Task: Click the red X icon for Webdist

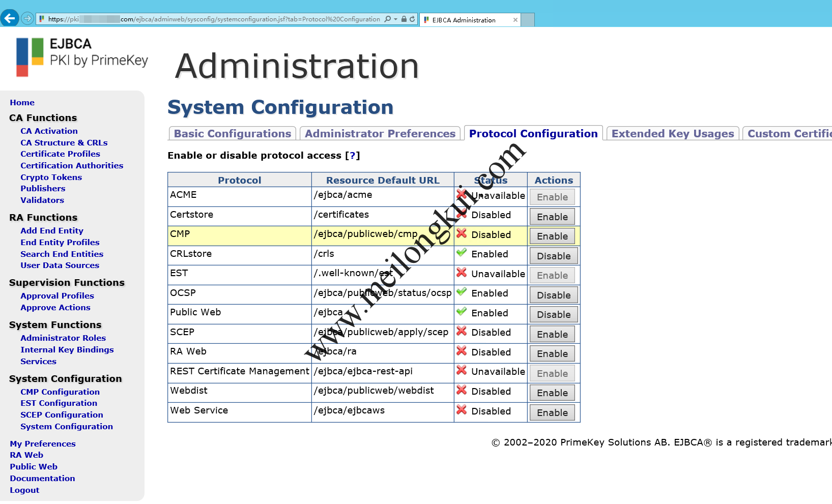Action: pyautogui.click(x=462, y=390)
